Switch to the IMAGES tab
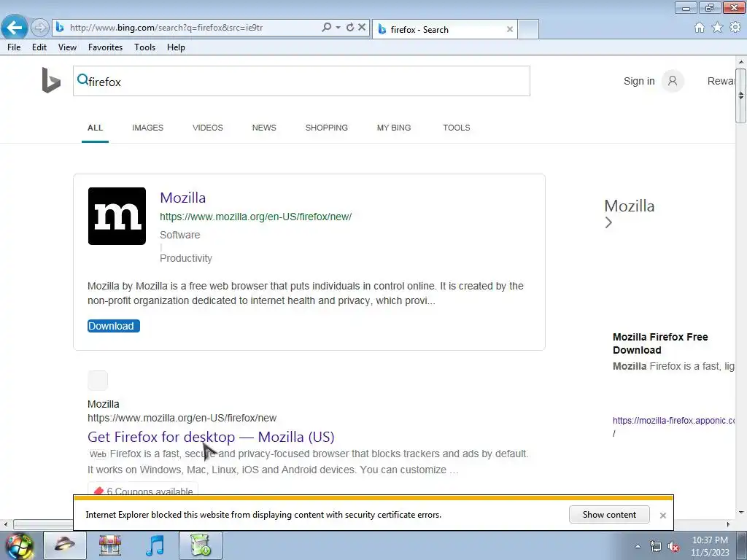This screenshot has height=560, width=747. click(x=147, y=128)
